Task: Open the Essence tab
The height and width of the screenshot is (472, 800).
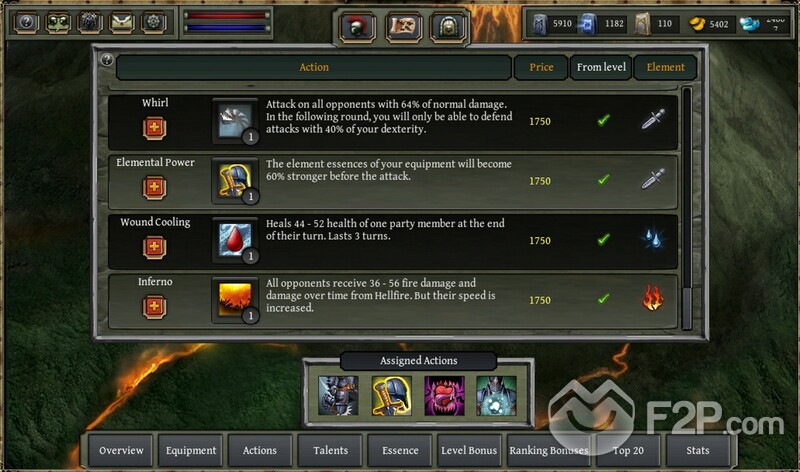Action: pyautogui.click(x=400, y=451)
